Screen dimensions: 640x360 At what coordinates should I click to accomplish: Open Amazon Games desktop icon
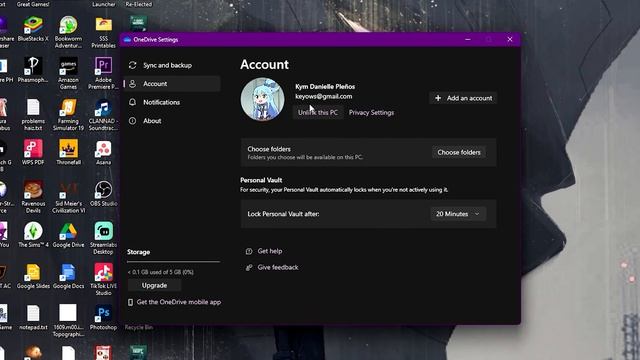pyautogui.click(x=68, y=73)
